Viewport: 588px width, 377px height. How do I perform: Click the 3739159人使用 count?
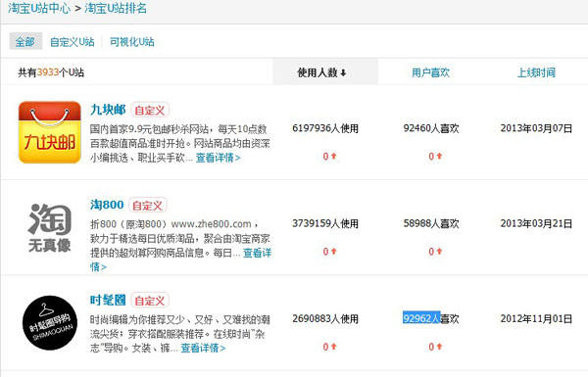point(325,223)
